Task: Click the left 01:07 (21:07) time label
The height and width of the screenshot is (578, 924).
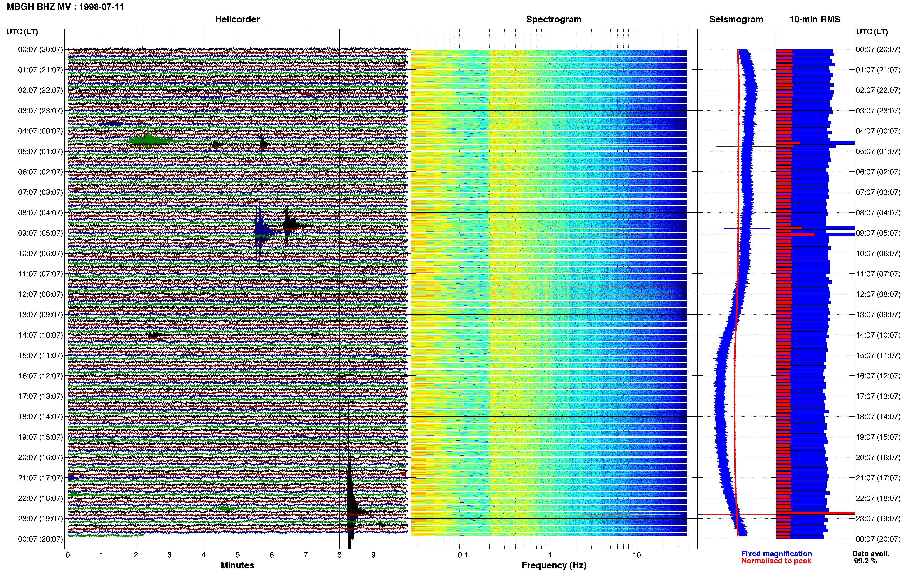Action: 41,70
